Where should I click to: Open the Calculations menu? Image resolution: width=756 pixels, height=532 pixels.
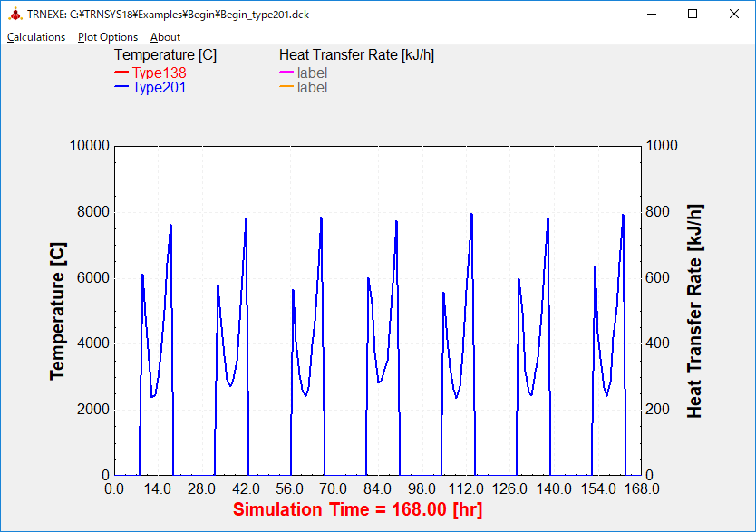pos(36,37)
